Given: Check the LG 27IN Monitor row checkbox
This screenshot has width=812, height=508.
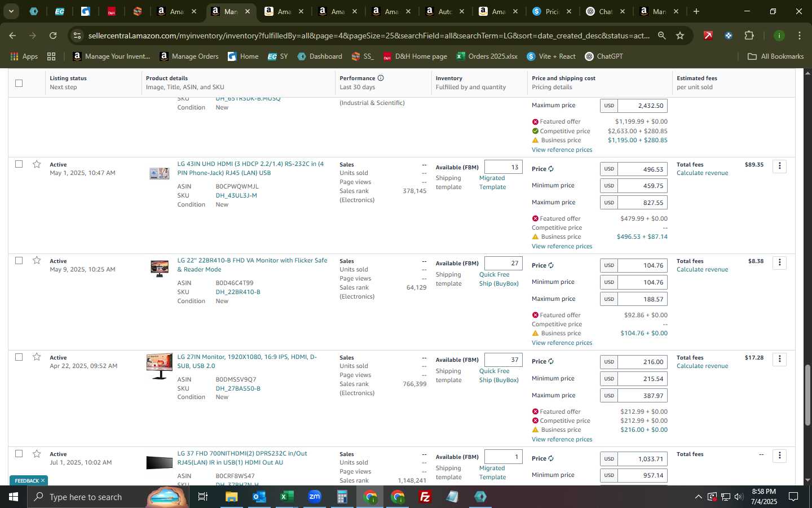Looking at the screenshot, I should [19, 357].
